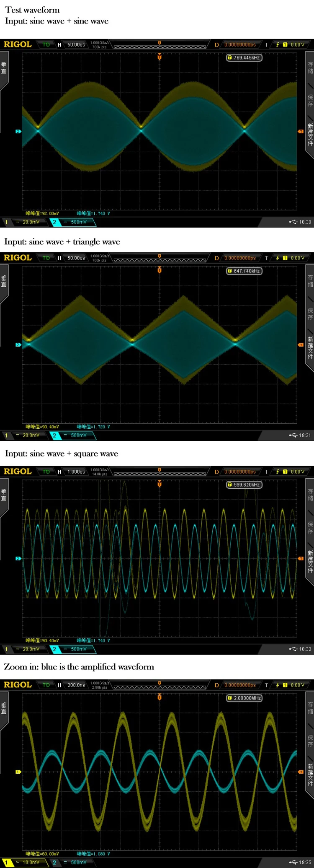Click the 647.140kHz frequency counter
This screenshot has height=868, width=314.
pos(244,271)
